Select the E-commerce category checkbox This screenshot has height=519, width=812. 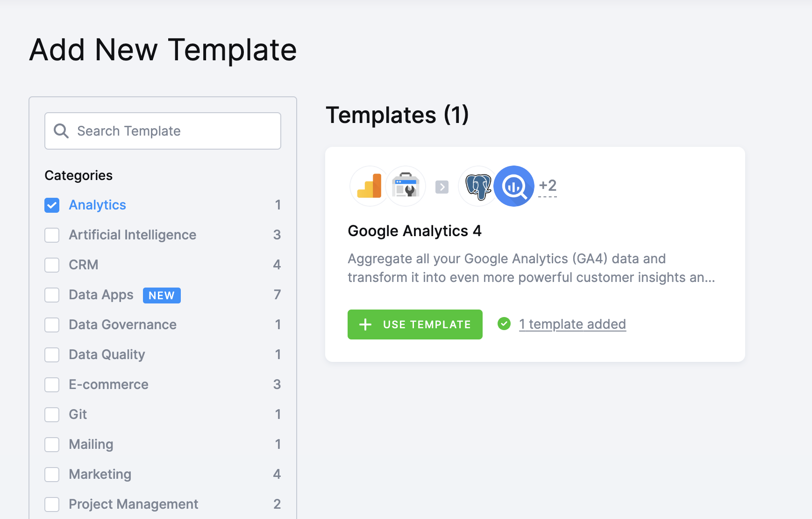pos(52,385)
